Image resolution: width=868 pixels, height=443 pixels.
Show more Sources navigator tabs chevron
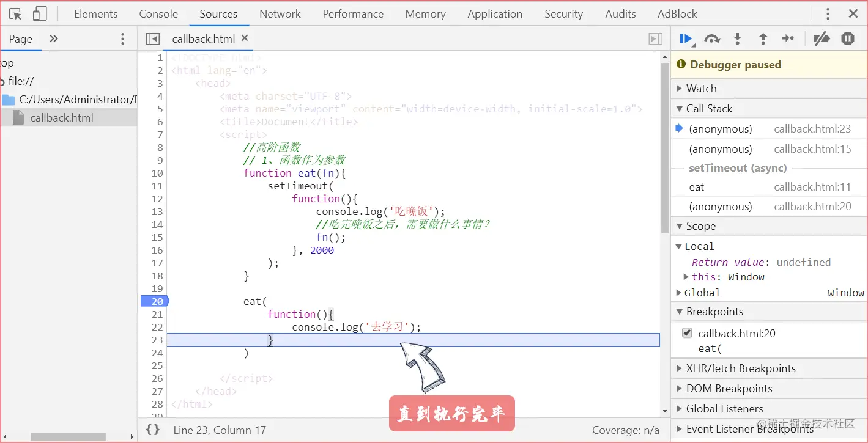pos(54,38)
